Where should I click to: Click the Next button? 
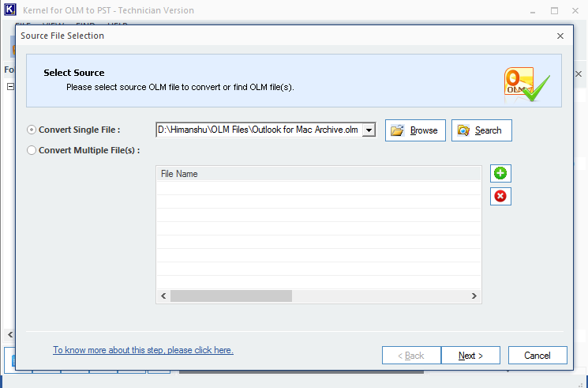pos(470,356)
